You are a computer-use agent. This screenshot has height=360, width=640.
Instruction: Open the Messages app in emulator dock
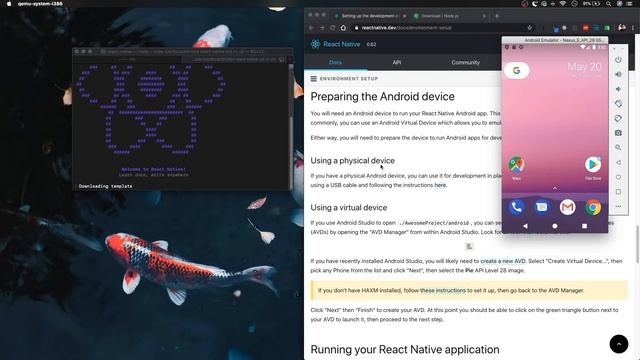pos(542,207)
